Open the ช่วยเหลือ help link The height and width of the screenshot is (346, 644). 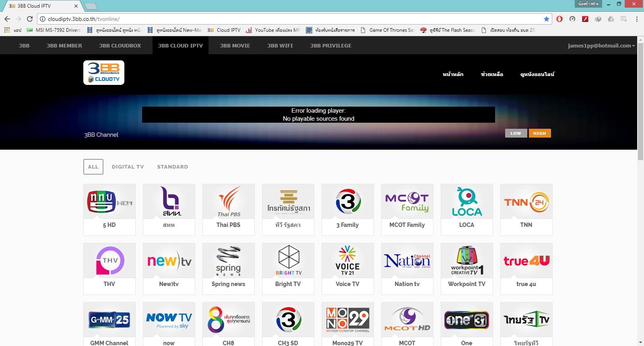click(492, 74)
